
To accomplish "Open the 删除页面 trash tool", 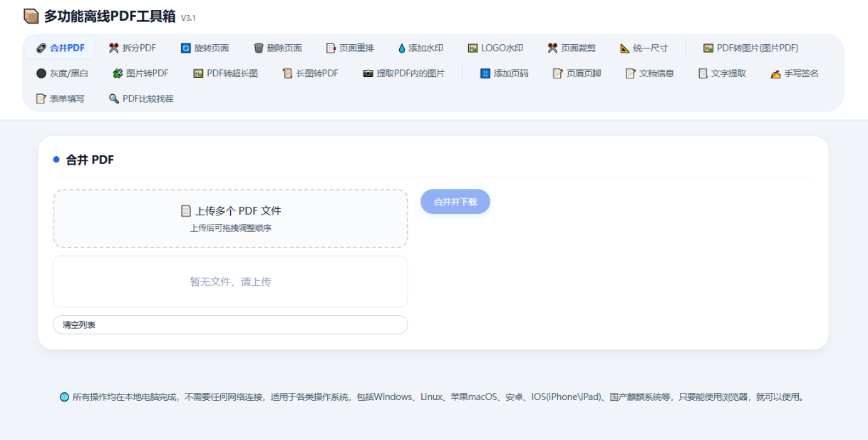I will pyautogui.click(x=277, y=48).
